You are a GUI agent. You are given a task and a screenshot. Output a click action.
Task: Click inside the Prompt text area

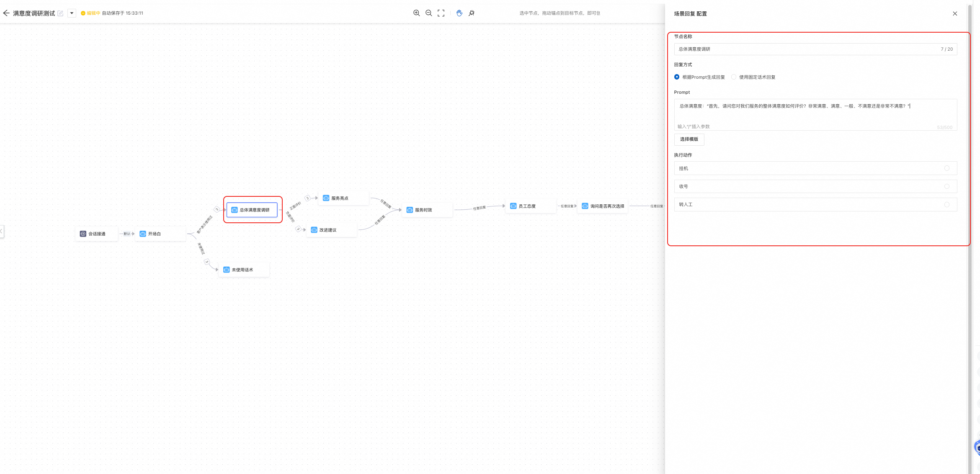click(815, 113)
